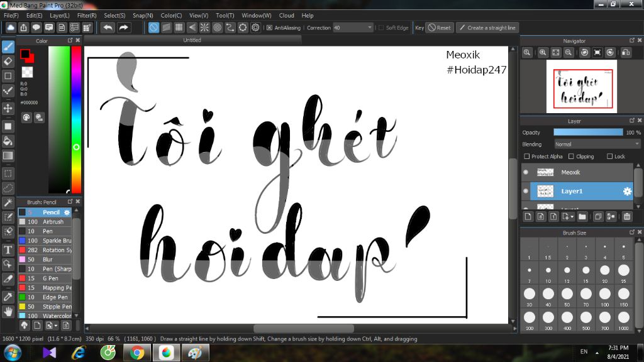Adjust the layer Opacity slider
The image size is (644, 362).
(588, 132)
